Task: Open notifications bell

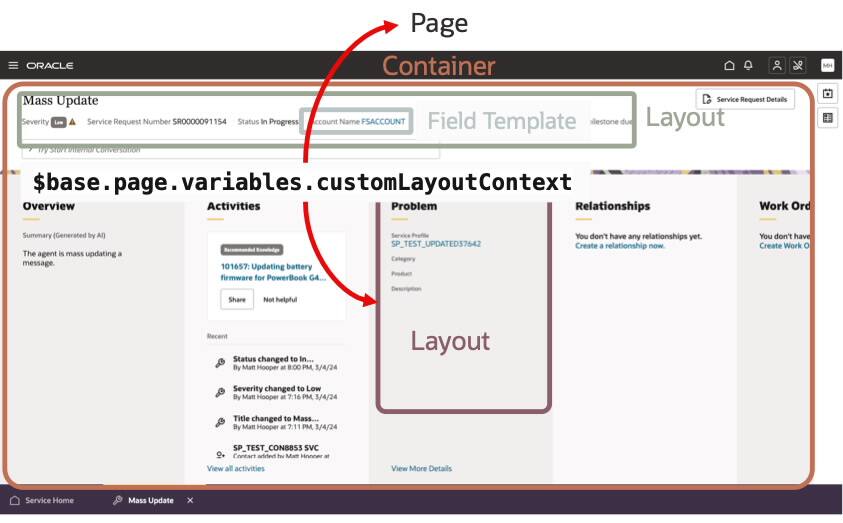Action: click(x=748, y=65)
